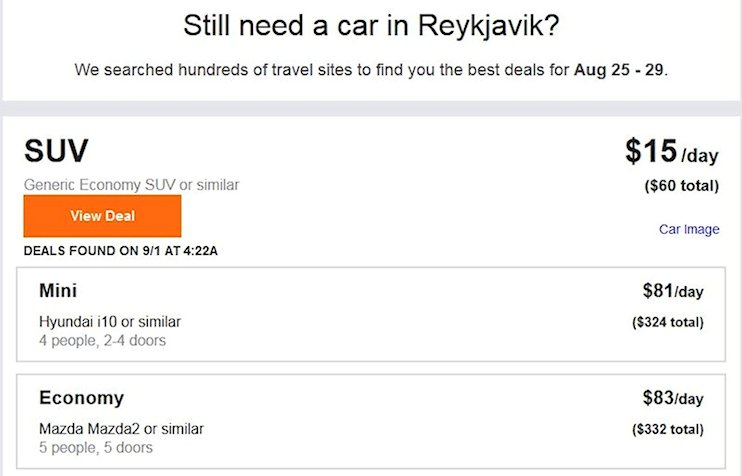This screenshot has width=742, height=476.
Task: Click the $15 /day SUV price
Action: (x=671, y=152)
